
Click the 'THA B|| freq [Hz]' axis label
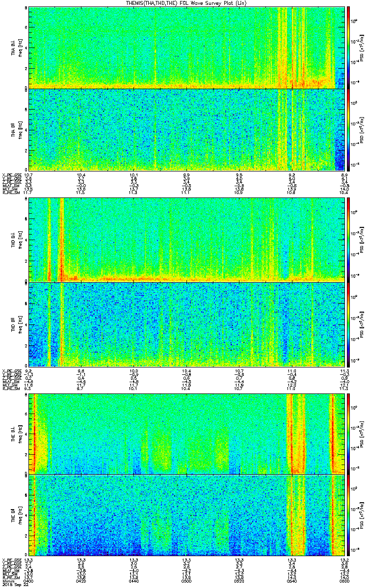pos(17,129)
